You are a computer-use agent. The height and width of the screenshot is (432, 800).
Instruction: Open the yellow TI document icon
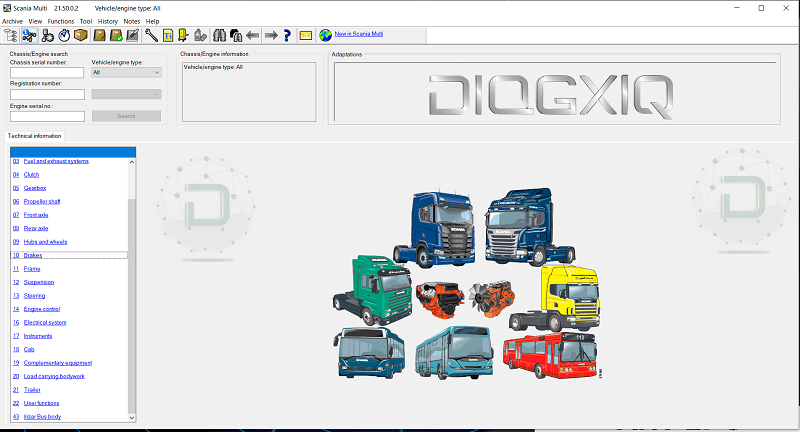[x=168, y=35]
